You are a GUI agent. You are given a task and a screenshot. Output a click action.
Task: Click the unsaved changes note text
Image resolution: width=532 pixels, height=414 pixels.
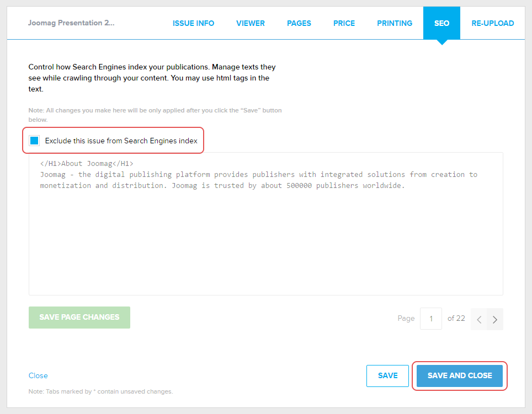click(x=100, y=391)
